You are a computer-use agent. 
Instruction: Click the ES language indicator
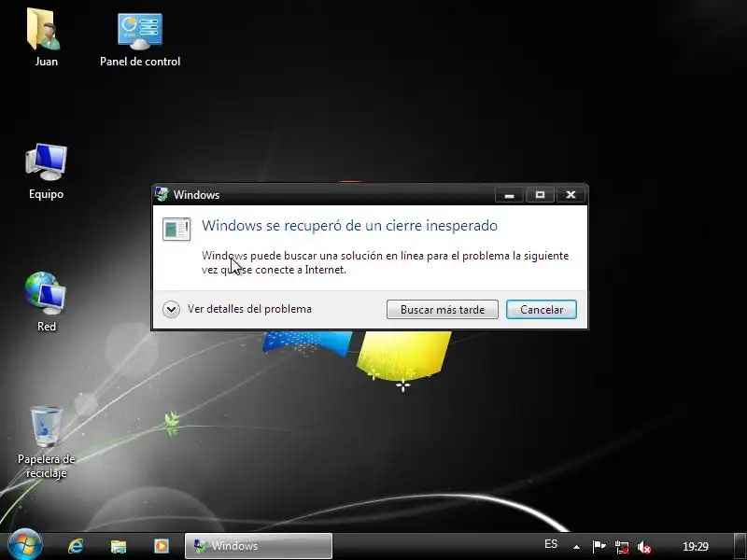click(551, 544)
